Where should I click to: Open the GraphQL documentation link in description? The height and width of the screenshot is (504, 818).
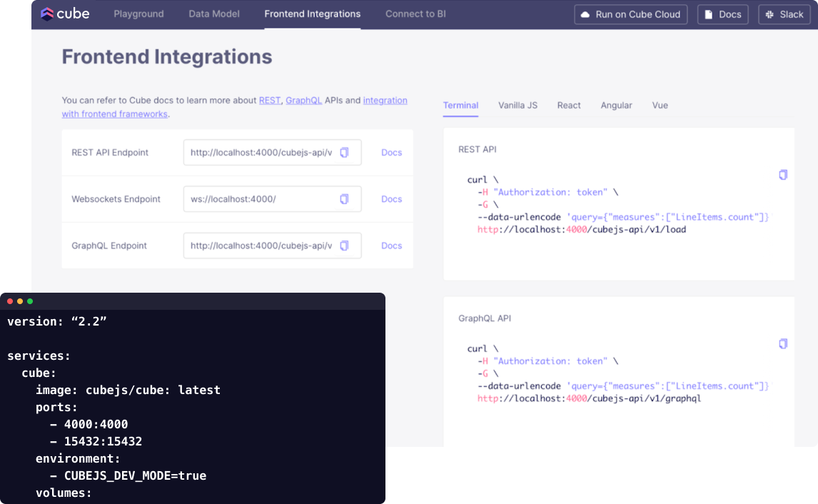point(303,101)
